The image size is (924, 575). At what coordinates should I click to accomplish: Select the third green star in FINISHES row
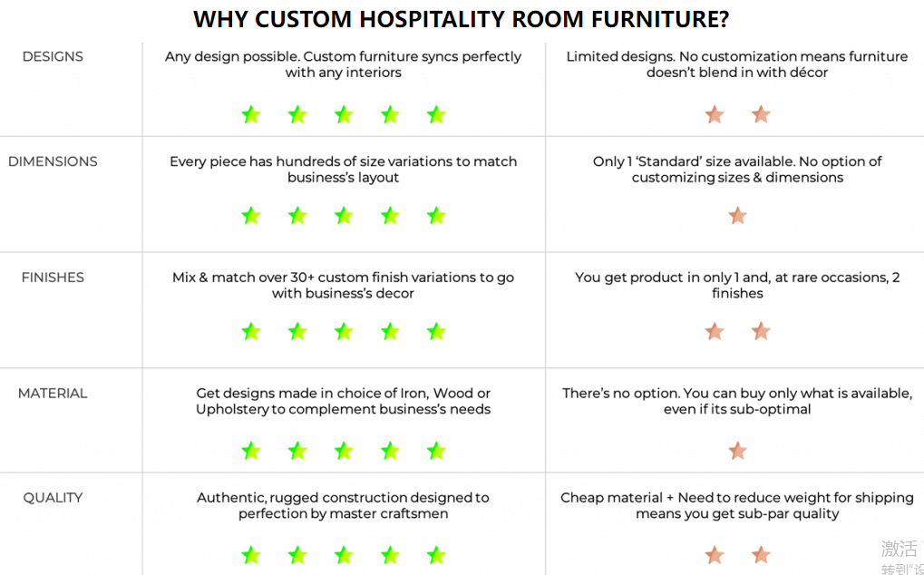tap(344, 331)
